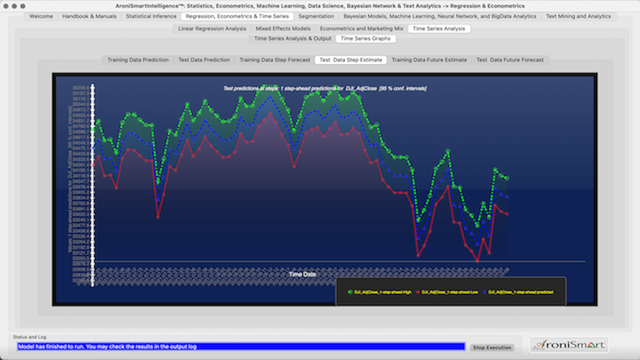Click the blue 1-step-ahead predicted legend marker

coord(484,292)
